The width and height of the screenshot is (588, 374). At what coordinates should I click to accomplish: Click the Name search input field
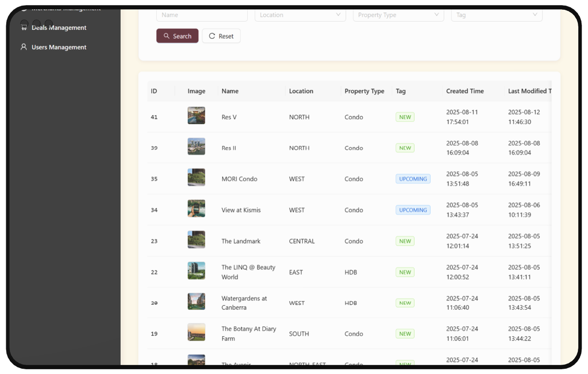(x=202, y=15)
